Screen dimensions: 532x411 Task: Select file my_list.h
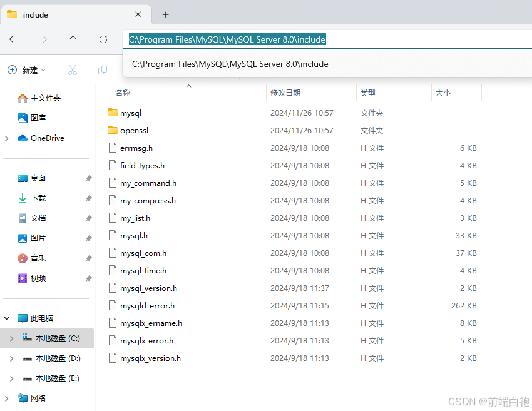pos(130,218)
